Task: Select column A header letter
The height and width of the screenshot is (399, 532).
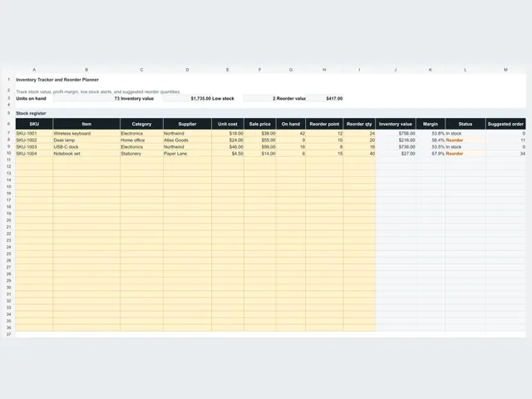Action: [34, 70]
